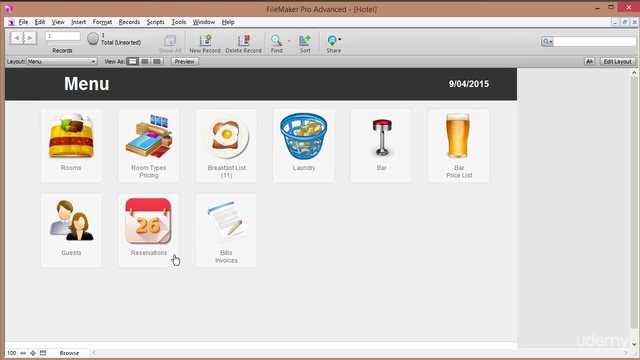The width and height of the screenshot is (640, 360).
Task: Click the Find magnifier icon
Action: point(276,40)
